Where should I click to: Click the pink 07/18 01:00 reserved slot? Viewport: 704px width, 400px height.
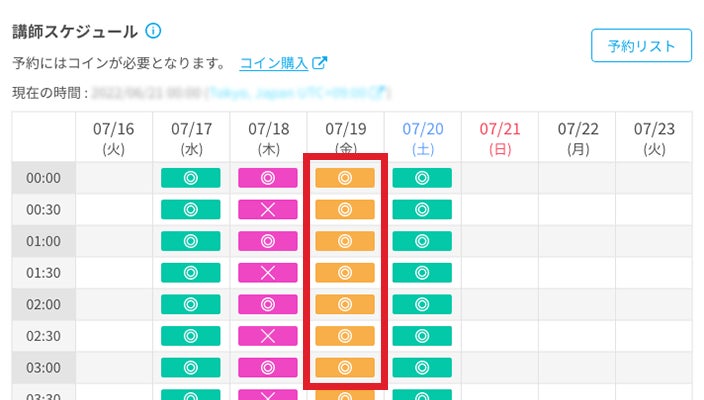pyautogui.click(x=267, y=241)
